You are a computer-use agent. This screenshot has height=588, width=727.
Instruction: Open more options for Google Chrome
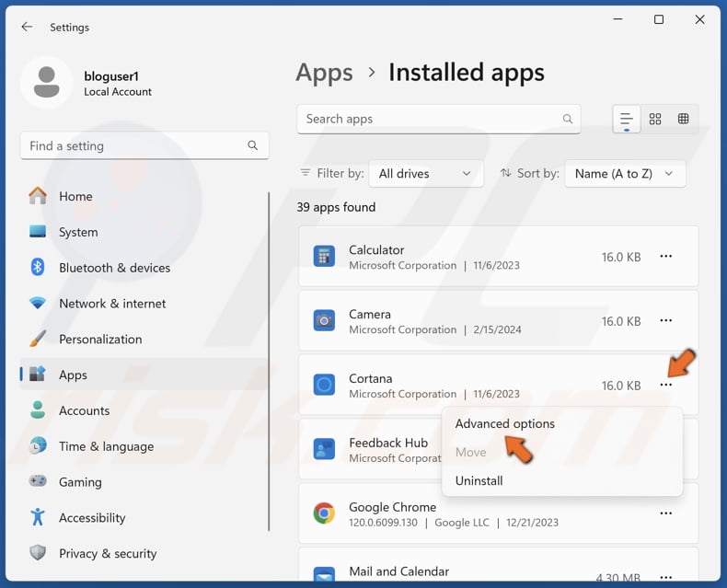click(x=666, y=513)
